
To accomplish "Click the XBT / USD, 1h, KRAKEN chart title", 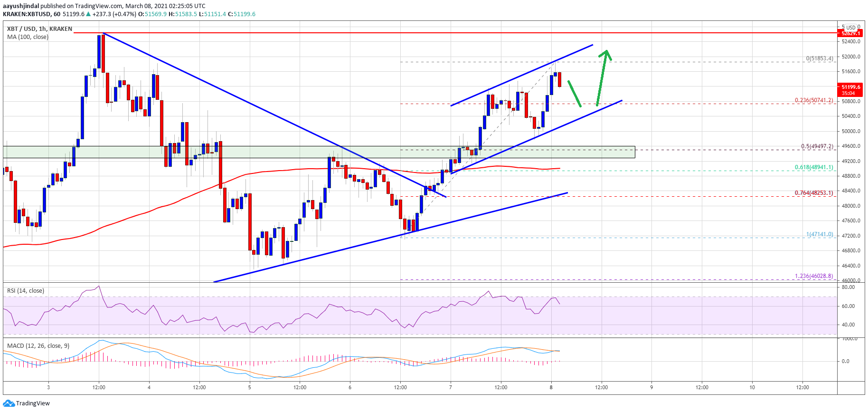I will [x=40, y=29].
